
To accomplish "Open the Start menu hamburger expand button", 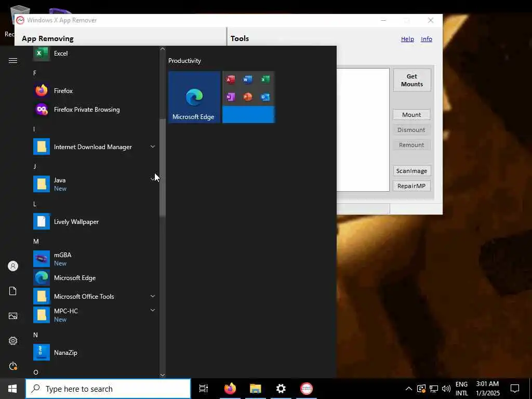I will [13, 61].
